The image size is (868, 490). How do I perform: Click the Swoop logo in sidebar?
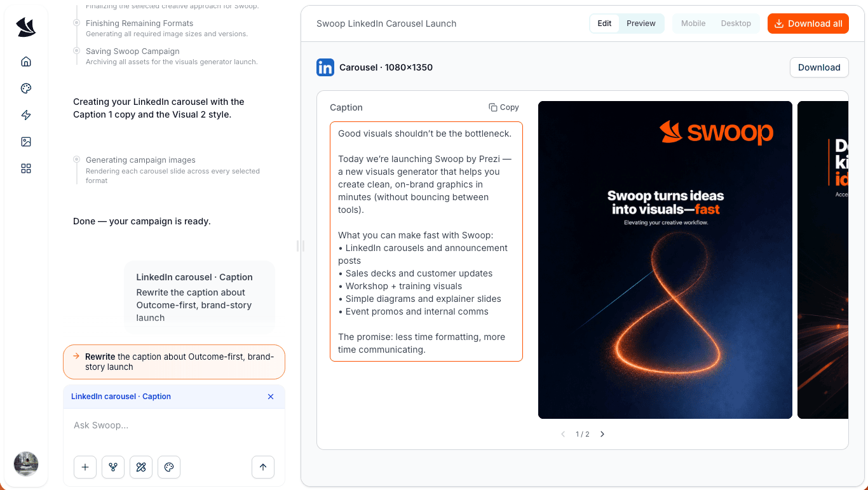pos(26,27)
